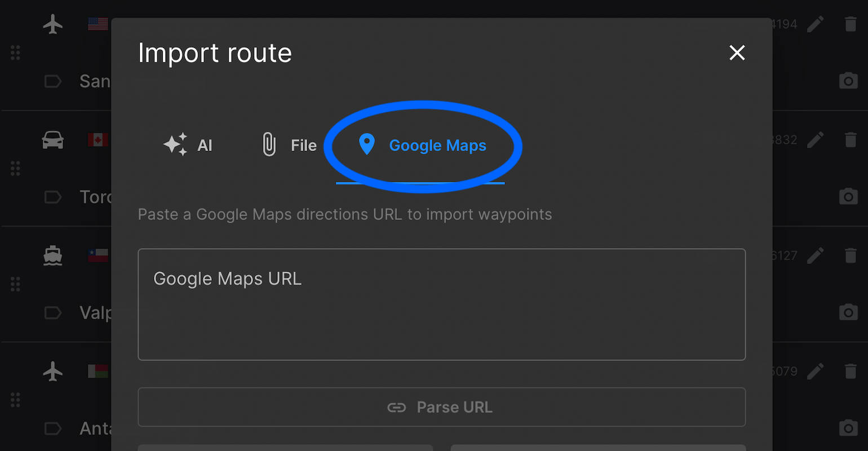Edit the last flight route entry
The height and width of the screenshot is (451, 868).
tap(816, 371)
